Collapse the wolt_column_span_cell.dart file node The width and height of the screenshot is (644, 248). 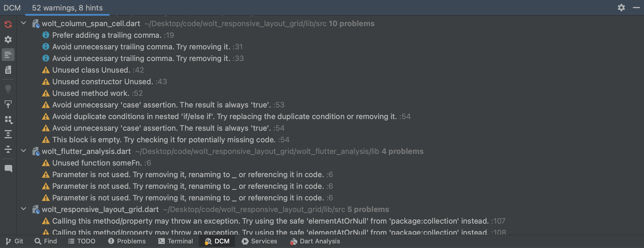point(24,23)
